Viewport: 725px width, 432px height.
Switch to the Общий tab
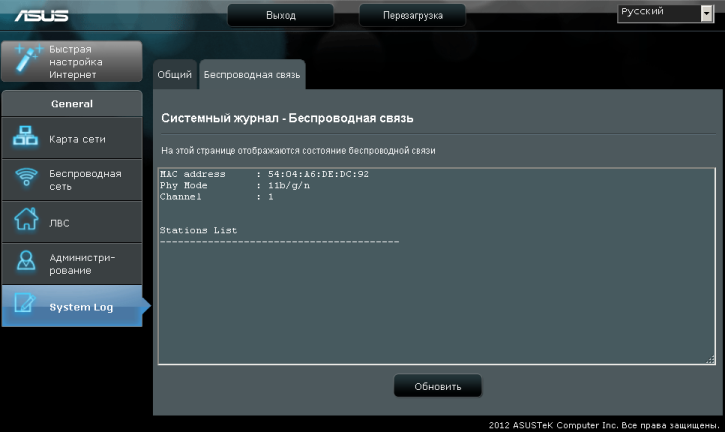pos(174,74)
